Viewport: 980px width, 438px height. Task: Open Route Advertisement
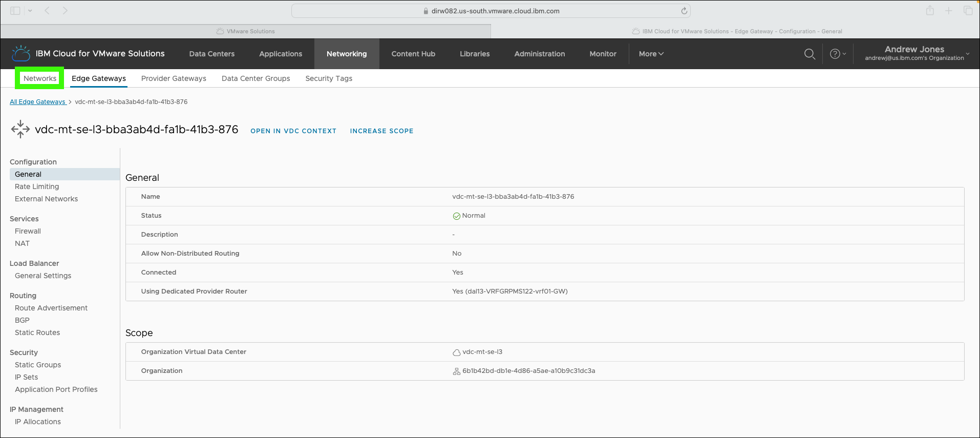(51, 308)
